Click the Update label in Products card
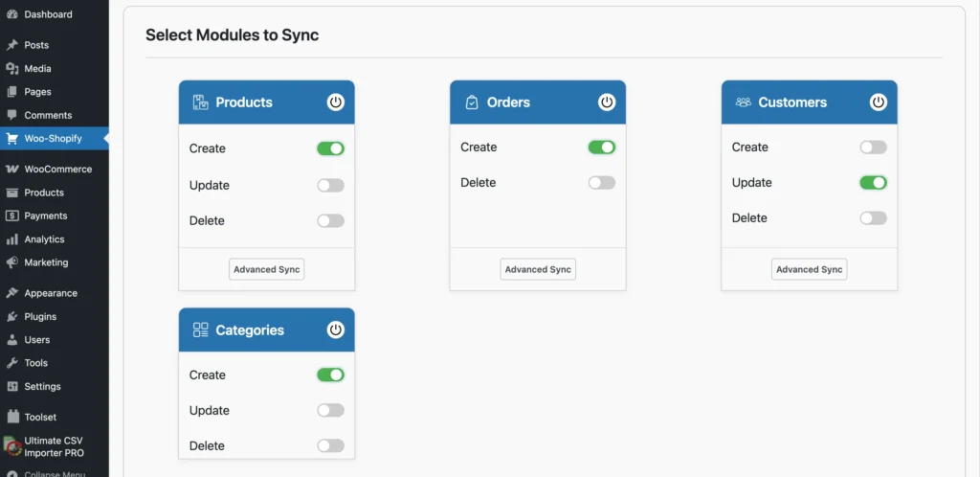 click(210, 186)
